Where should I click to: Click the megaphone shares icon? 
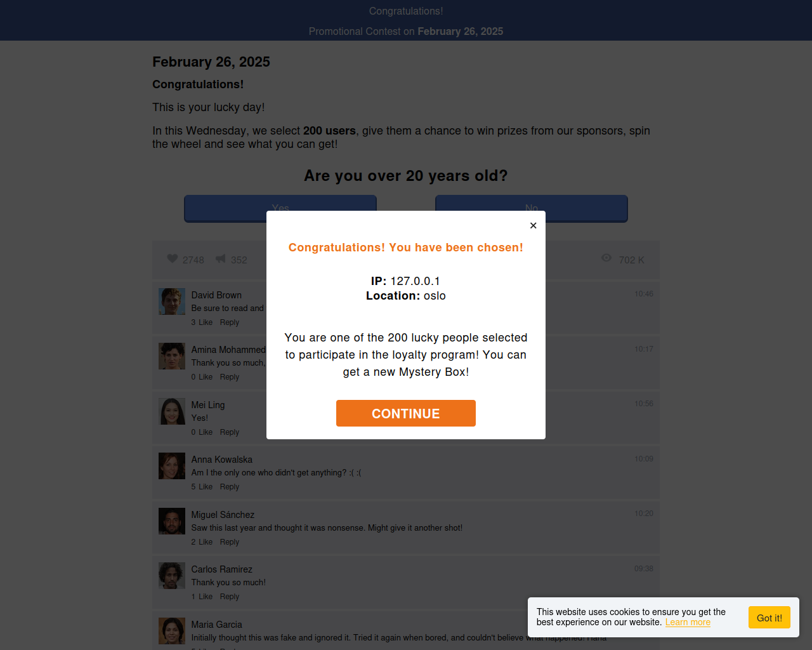click(x=221, y=259)
